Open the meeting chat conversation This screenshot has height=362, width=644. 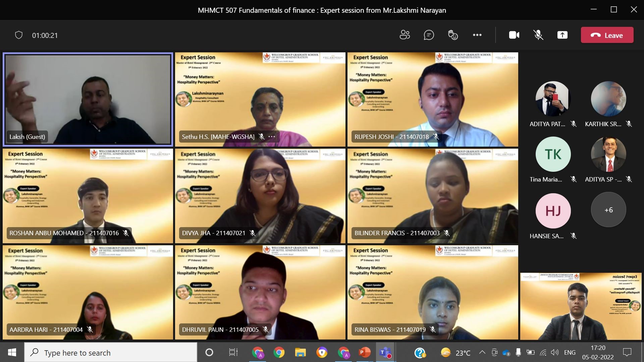click(429, 35)
